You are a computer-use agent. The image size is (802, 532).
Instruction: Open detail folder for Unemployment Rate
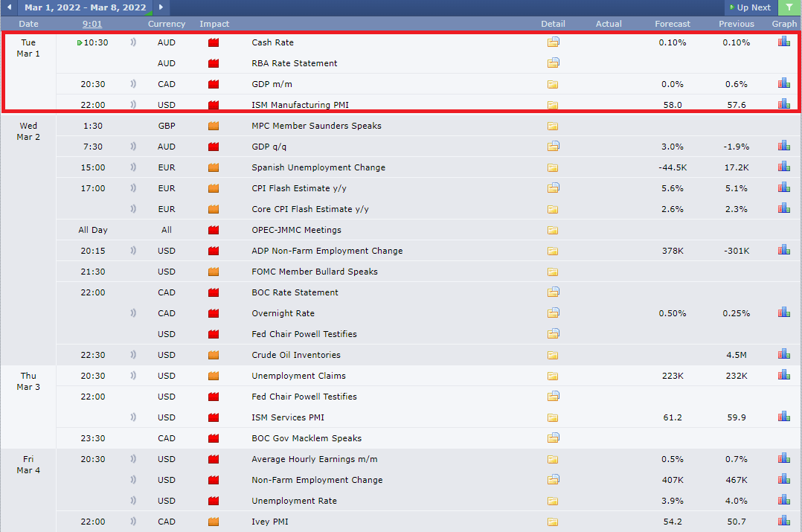(x=553, y=501)
